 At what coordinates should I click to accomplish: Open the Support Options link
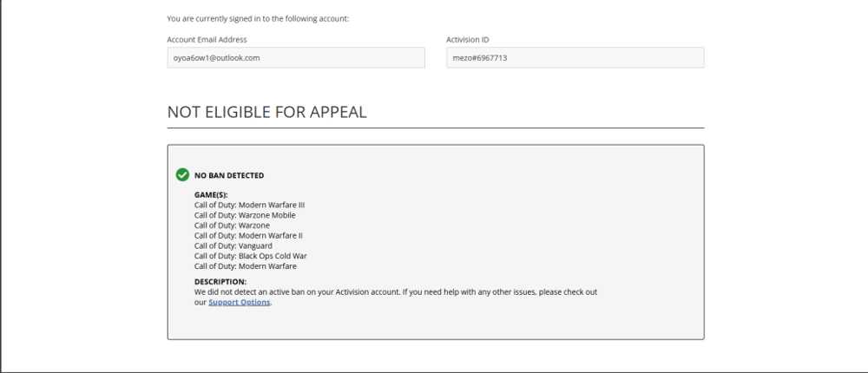point(240,303)
